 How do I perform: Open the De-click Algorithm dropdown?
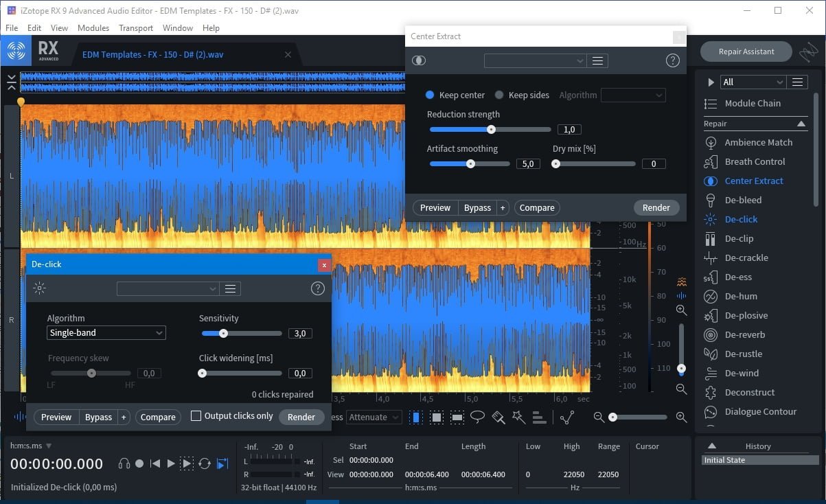[106, 333]
